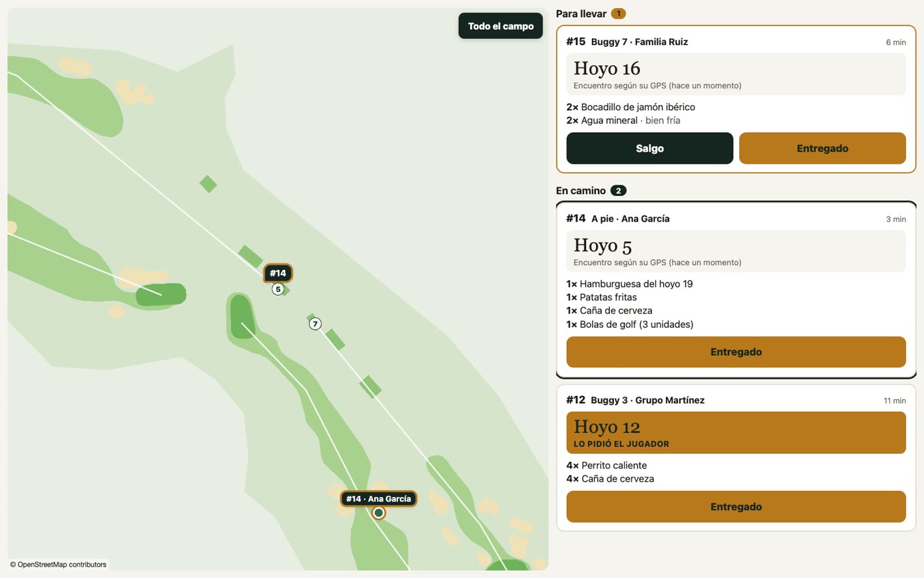Open the OpenStreetMap contributors attribution
The height and width of the screenshot is (578, 924).
(58, 565)
